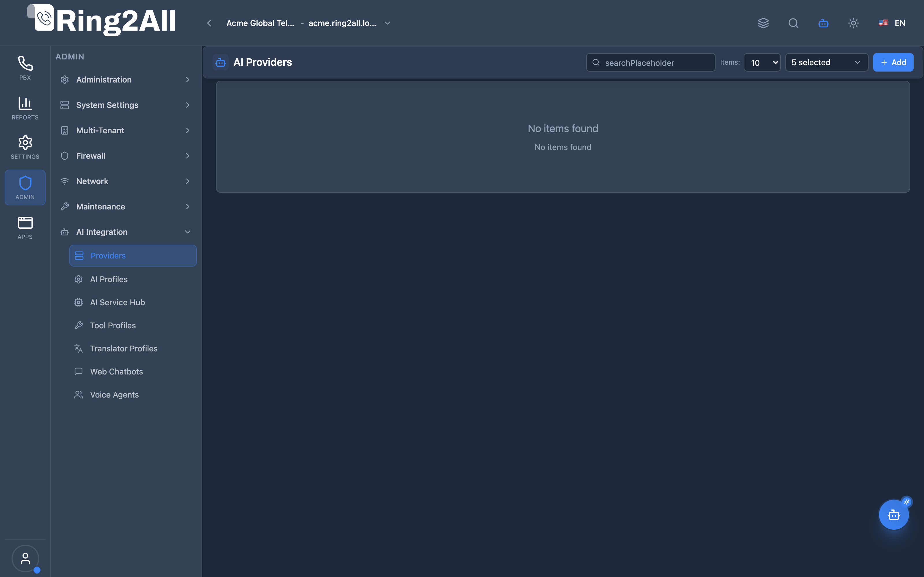Open the Settings gear in rail
The height and width of the screenshot is (577, 924).
[x=25, y=147]
